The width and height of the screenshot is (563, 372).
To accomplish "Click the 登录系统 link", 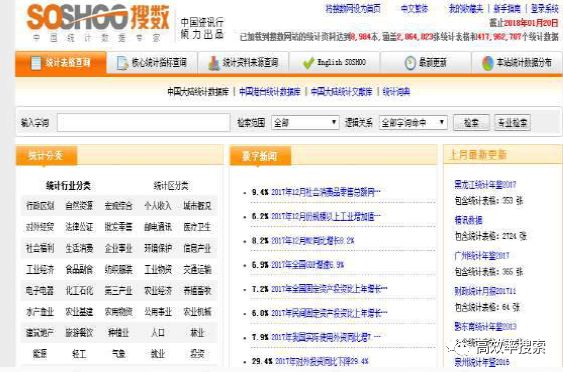I will (545, 9).
